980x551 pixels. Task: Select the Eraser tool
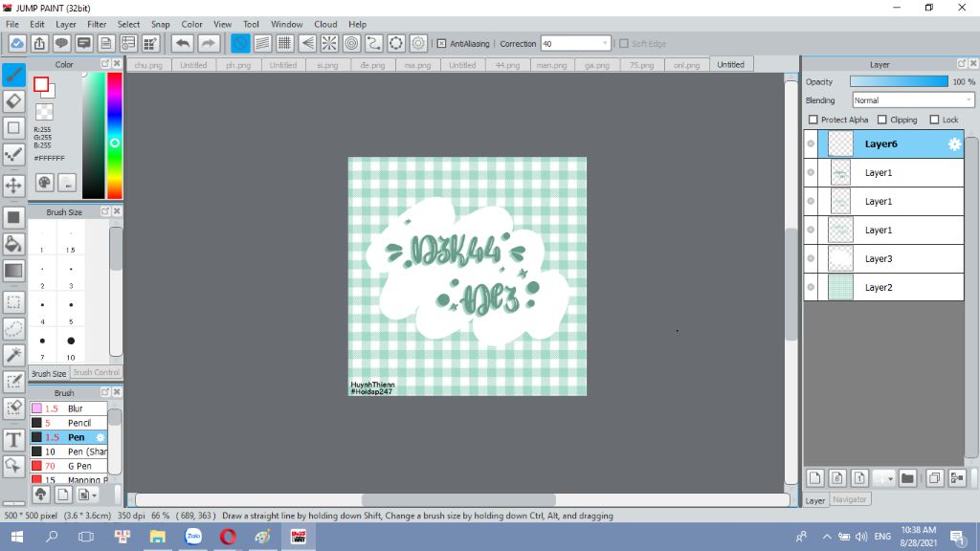pyautogui.click(x=13, y=101)
